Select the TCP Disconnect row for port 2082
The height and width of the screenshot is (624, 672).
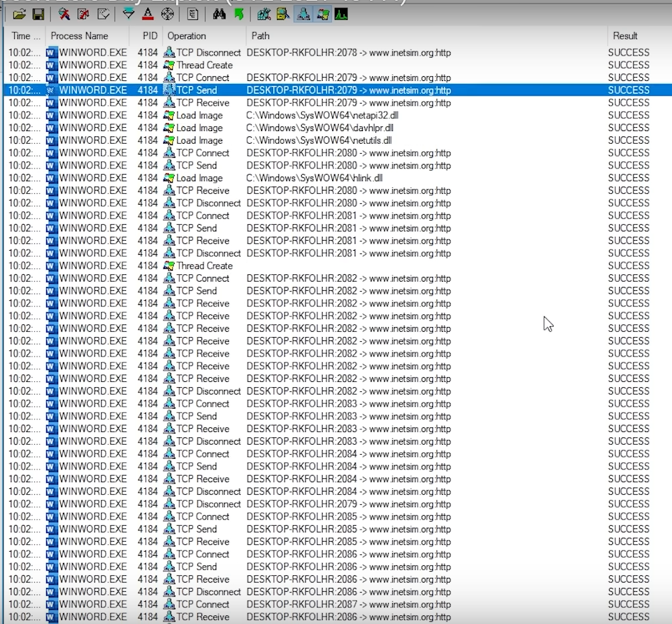[x=338, y=391]
